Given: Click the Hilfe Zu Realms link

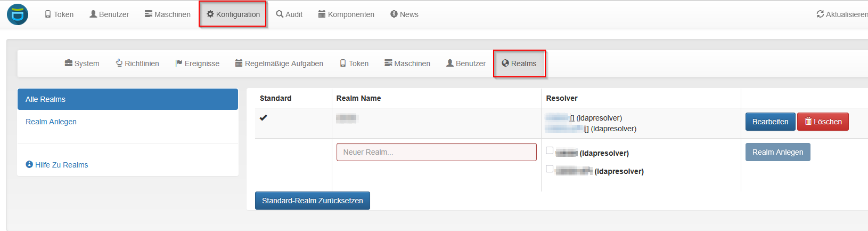Looking at the screenshot, I should click(57, 165).
